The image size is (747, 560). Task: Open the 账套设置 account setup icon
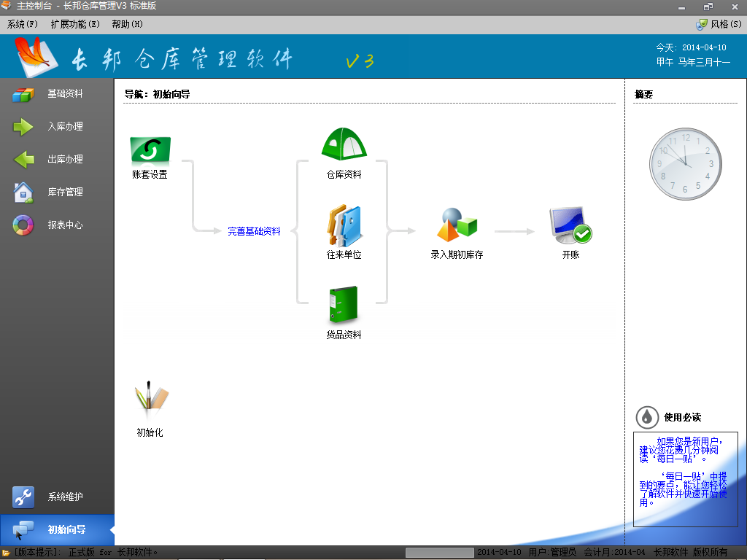(150, 150)
